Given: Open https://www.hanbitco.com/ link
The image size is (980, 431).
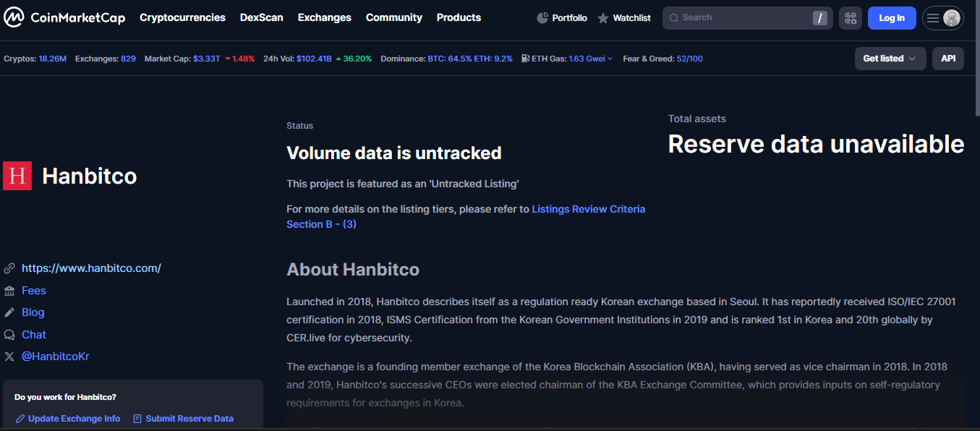Looking at the screenshot, I should click(91, 268).
